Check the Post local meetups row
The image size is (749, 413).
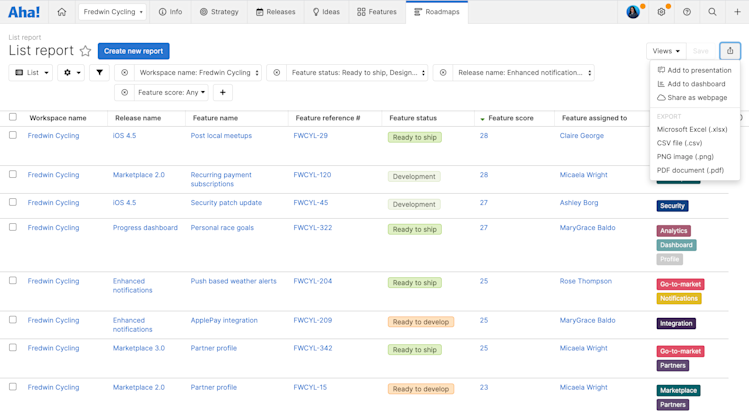[13, 135]
